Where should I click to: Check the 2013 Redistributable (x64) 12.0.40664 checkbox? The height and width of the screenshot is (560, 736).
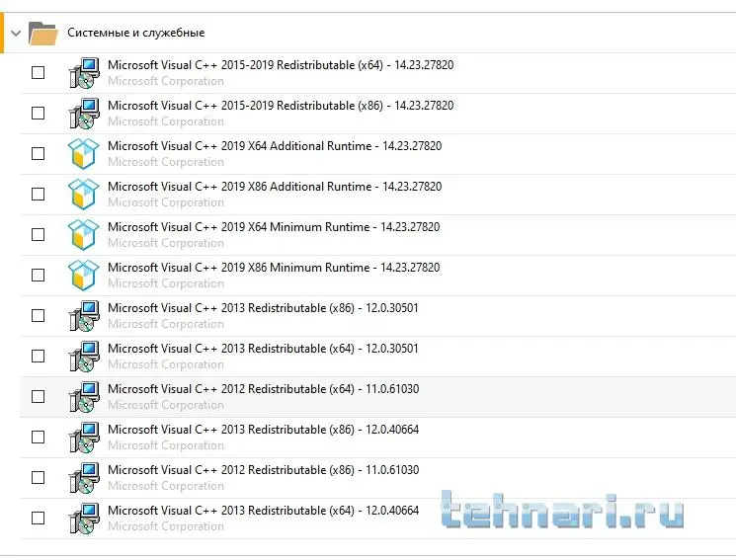tap(39, 519)
